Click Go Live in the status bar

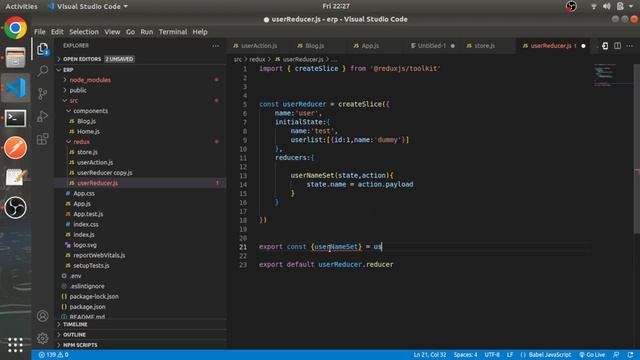tap(592, 355)
